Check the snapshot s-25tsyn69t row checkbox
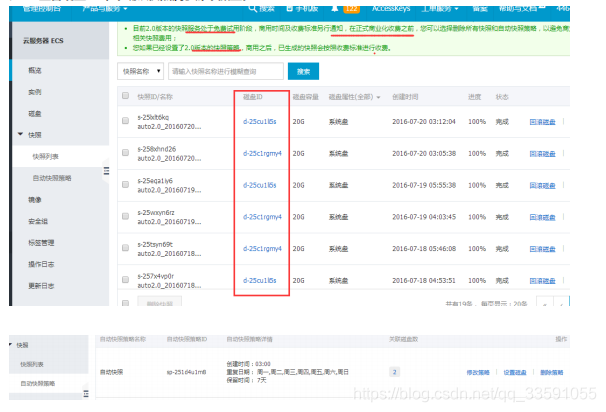606x412 pixels. point(125,248)
